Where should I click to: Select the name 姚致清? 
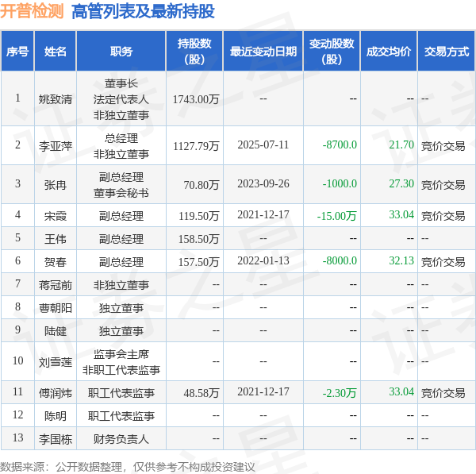[56, 99]
